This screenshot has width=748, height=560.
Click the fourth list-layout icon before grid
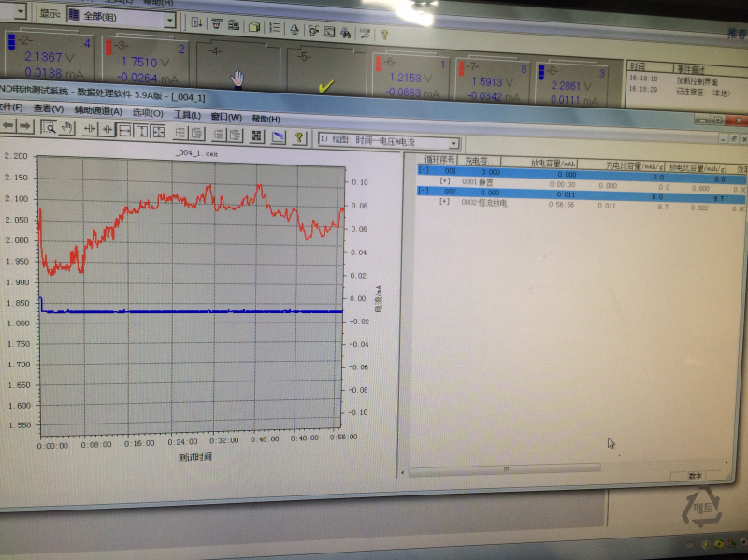click(x=236, y=135)
